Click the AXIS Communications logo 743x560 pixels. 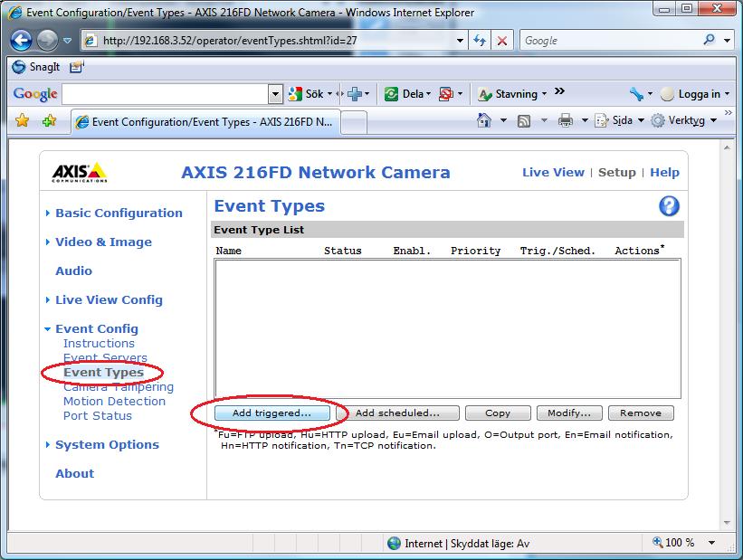(79, 173)
